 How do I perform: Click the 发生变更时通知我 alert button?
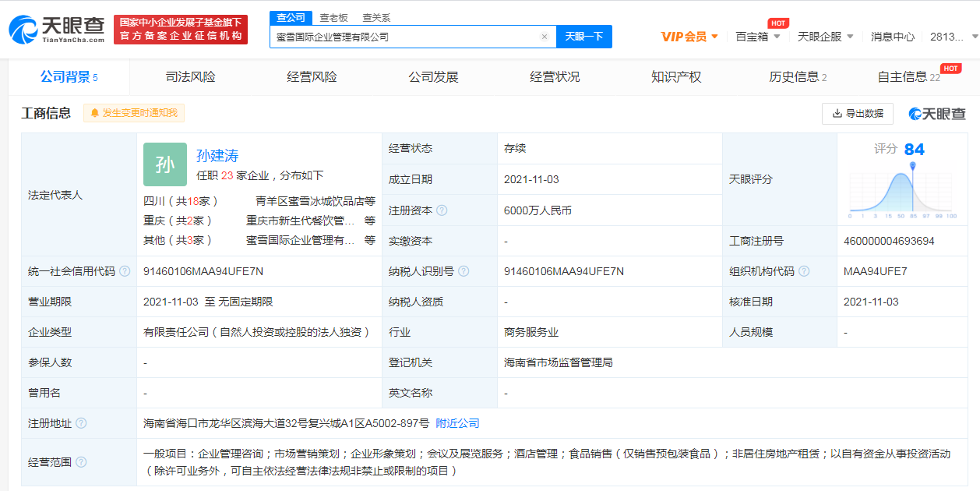(x=134, y=113)
